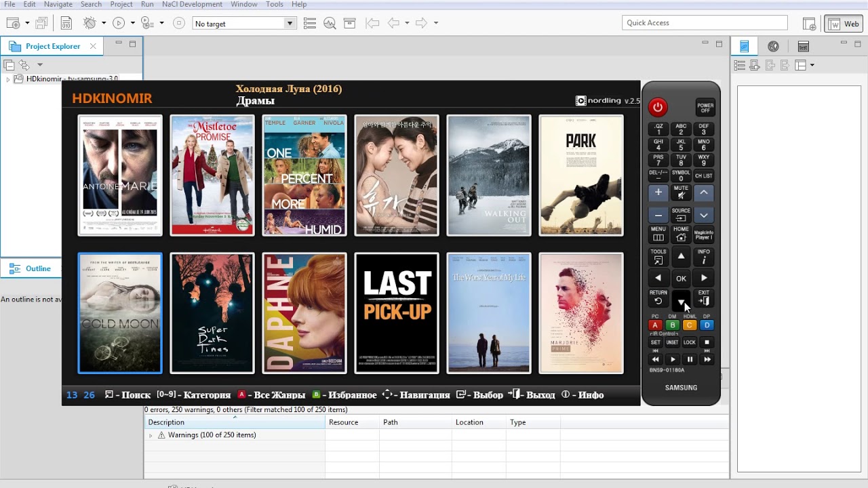868x488 pixels.
Task: Go back with the remote's RETURN key
Action: click(x=658, y=298)
